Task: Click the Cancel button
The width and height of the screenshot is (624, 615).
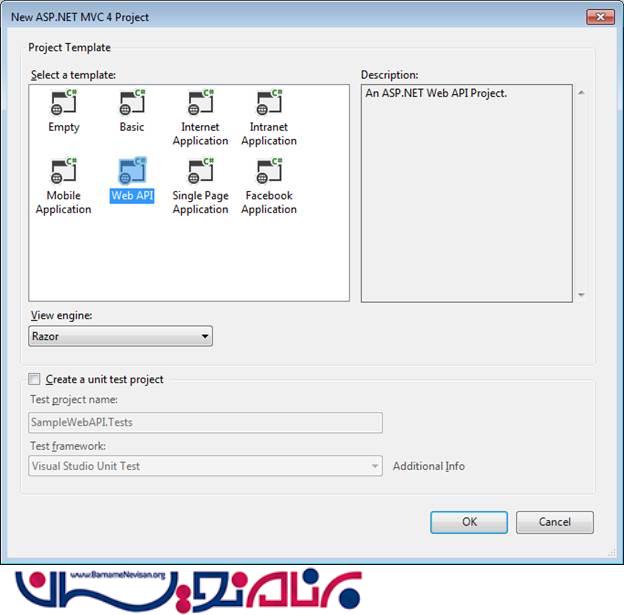Action: click(555, 522)
